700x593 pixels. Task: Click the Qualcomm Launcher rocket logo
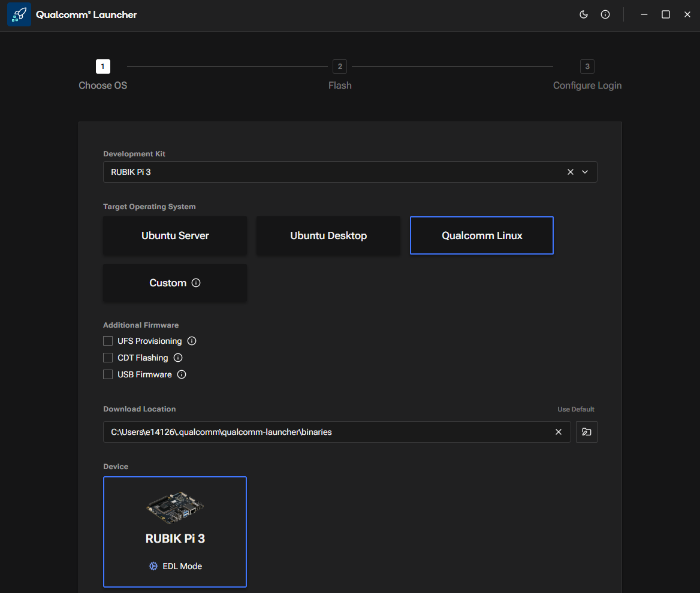[19, 14]
